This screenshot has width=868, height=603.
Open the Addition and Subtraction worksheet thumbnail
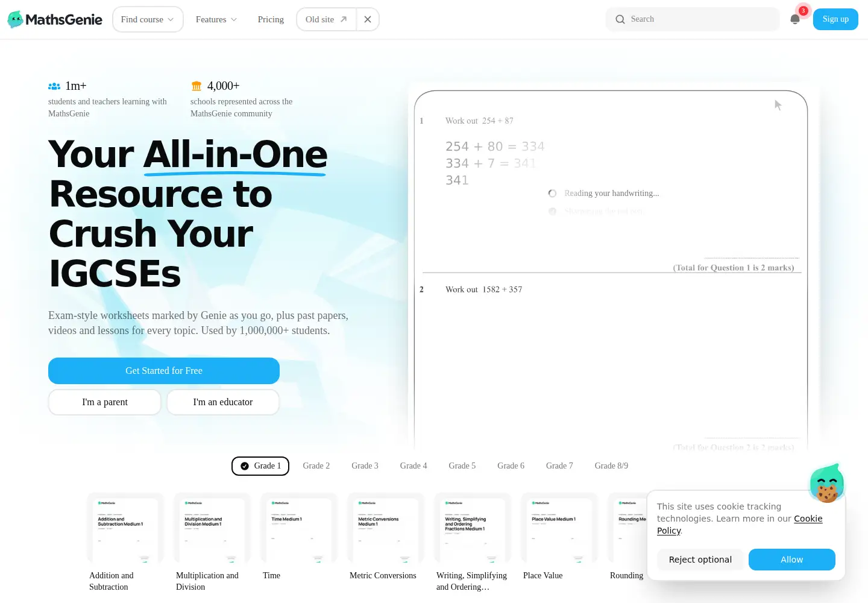[125, 529]
